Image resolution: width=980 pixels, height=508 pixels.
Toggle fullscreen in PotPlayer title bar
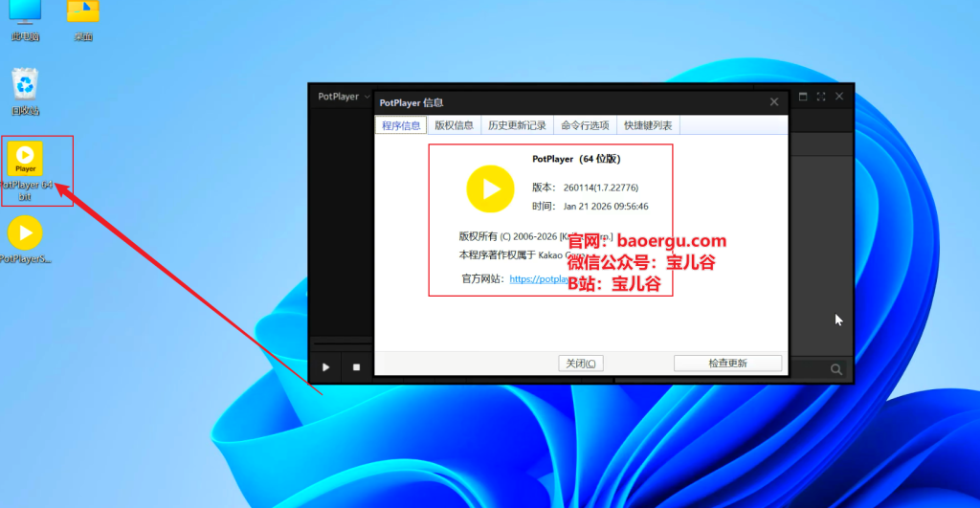click(821, 97)
